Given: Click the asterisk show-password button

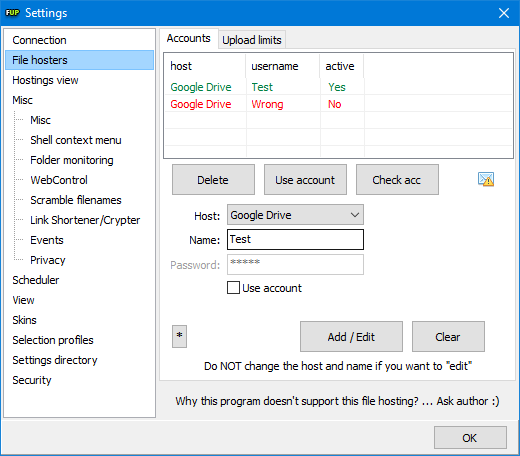Looking at the screenshot, I should coord(179,336).
